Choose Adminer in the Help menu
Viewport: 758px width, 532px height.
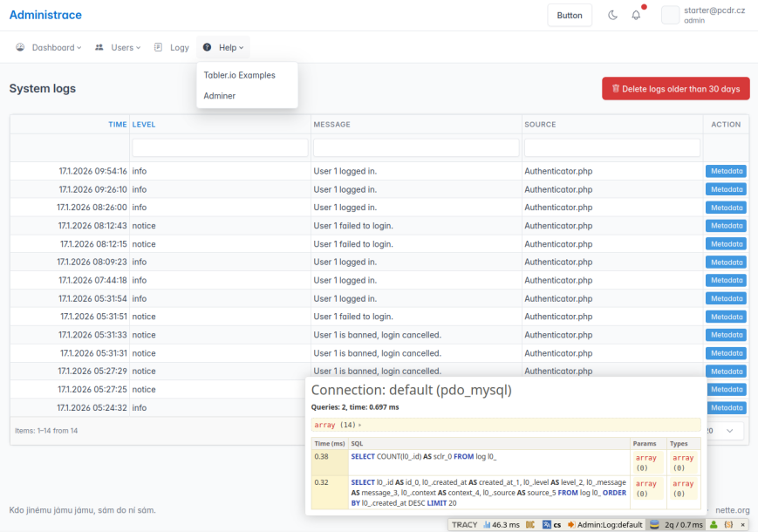tap(220, 96)
